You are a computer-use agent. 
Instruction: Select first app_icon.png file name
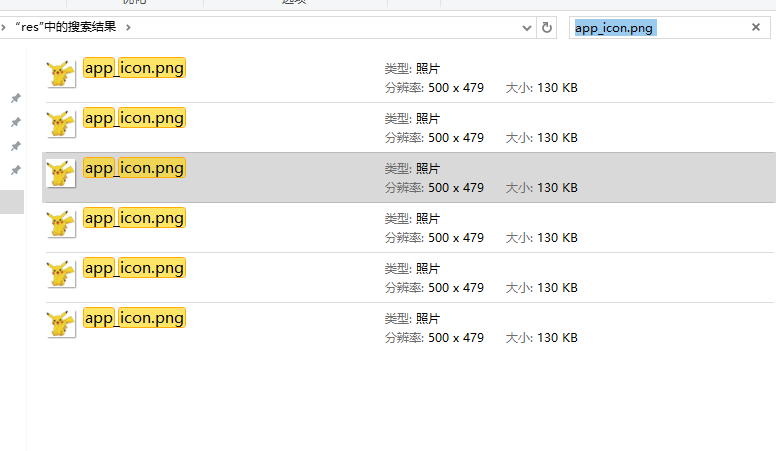[134, 68]
